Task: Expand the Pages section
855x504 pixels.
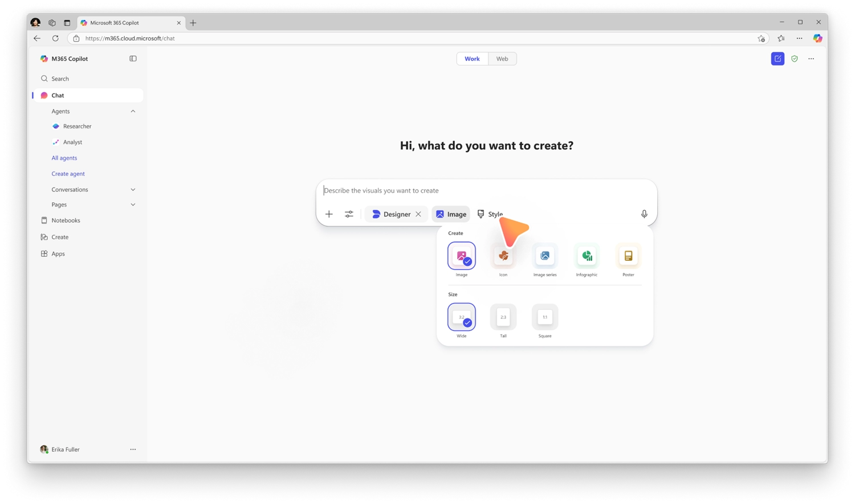Action: coord(133,204)
